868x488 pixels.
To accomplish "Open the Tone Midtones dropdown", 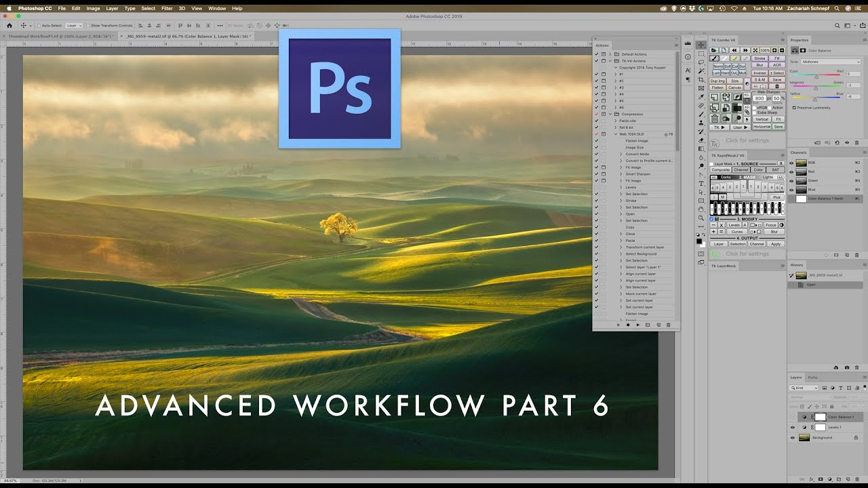I will click(x=831, y=62).
